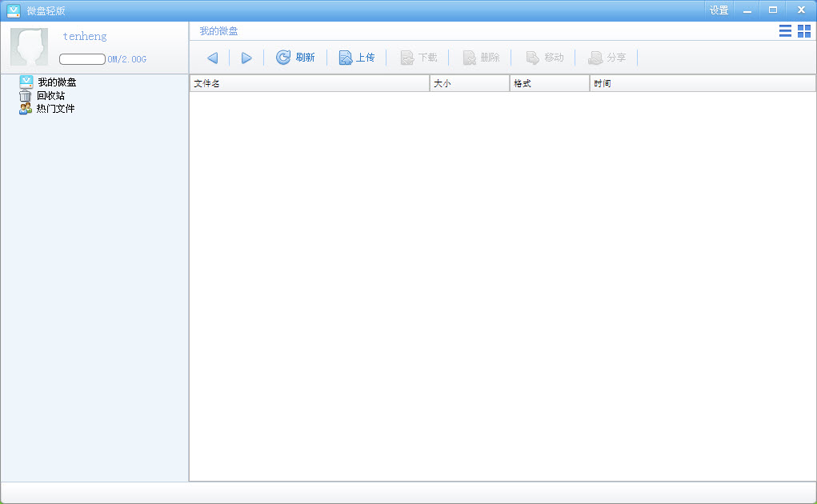Sort files by 大小 column
Viewport: 817px width, 504px height.
click(469, 83)
